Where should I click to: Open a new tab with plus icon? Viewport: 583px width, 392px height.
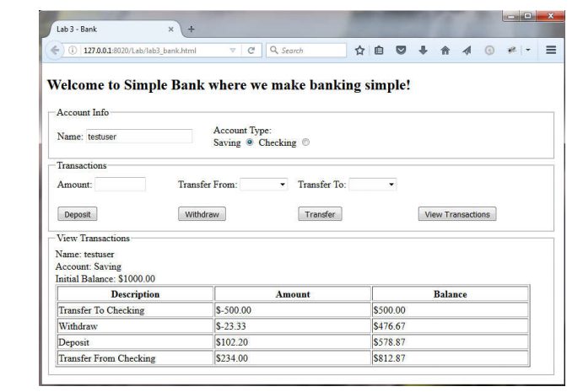click(192, 30)
